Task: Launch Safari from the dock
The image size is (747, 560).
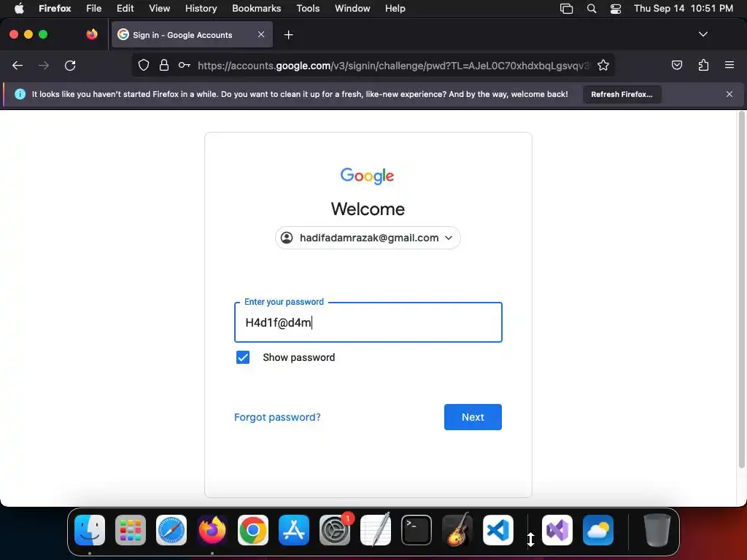Action: [x=171, y=530]
